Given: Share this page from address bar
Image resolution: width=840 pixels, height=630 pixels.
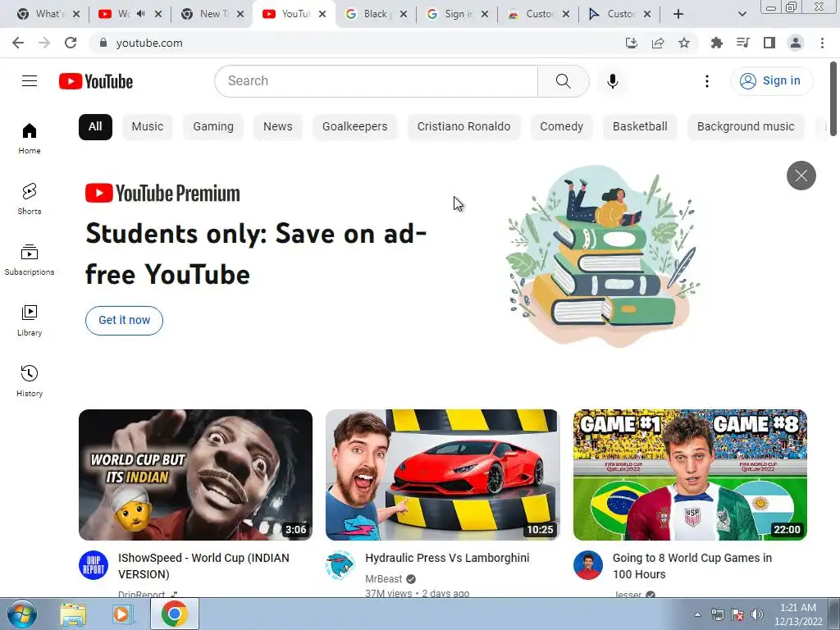Looking at the screenshot, I should pyautogui.click(x=658, y=43).
